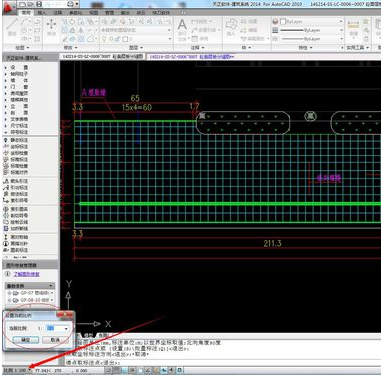Select the first drawing document tab
The image size is (381, 378).
pyautogui.click(x=102, y=57)
